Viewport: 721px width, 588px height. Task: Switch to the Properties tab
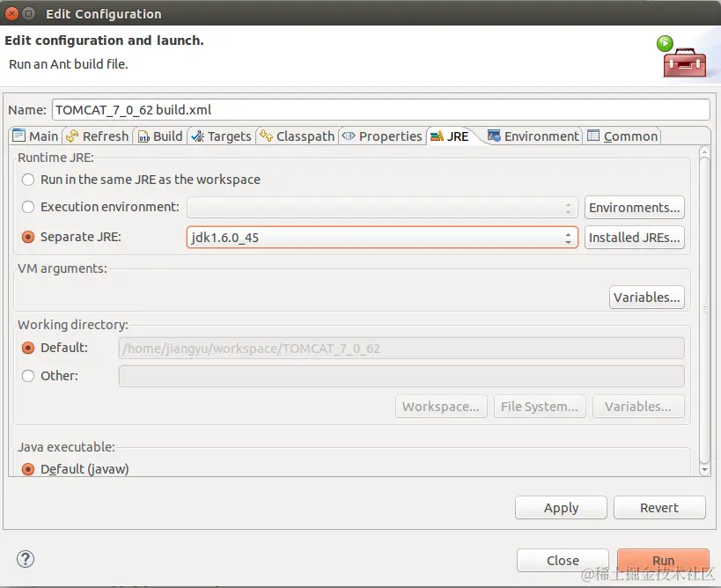tap(383, 136)
